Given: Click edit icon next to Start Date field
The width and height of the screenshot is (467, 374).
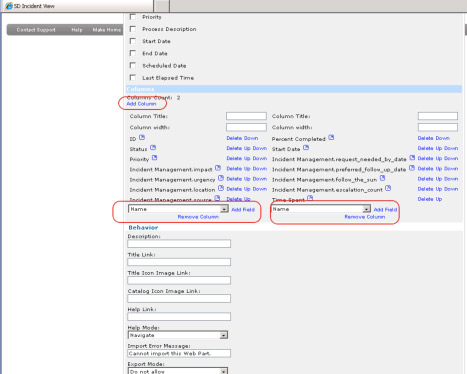Looking at the screenshot, I should click(x=306, y=147).
